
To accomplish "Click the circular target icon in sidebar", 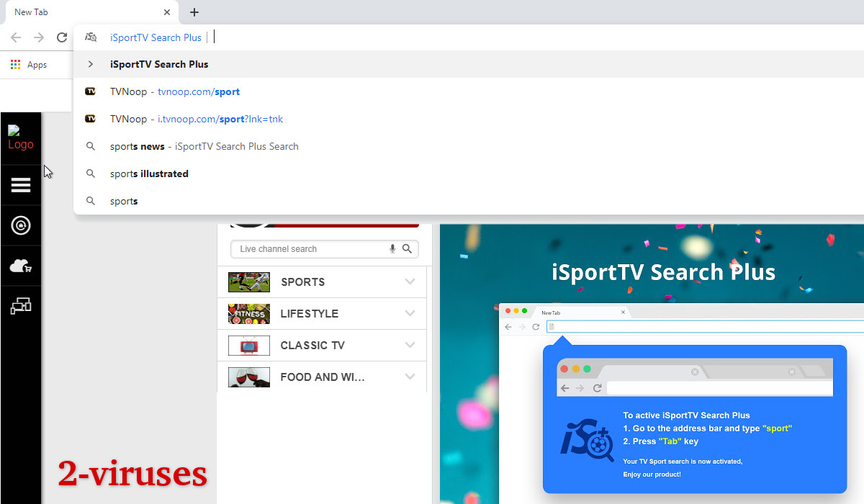I will tap(21, 225).
